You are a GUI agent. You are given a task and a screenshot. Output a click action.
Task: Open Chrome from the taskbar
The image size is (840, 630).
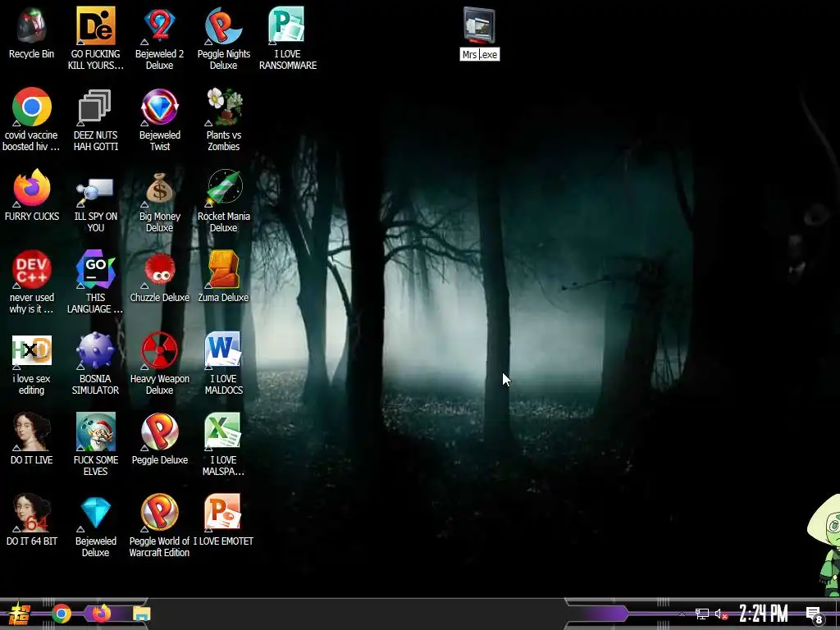62,614
